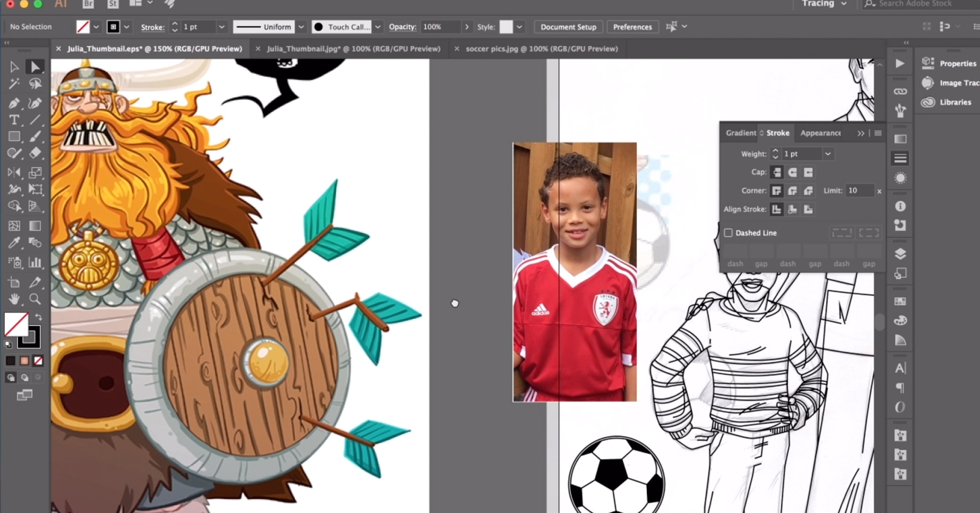Select the Blend tool
The height and width of the screenshot is (513, 980).
click(x=35, y=243)
